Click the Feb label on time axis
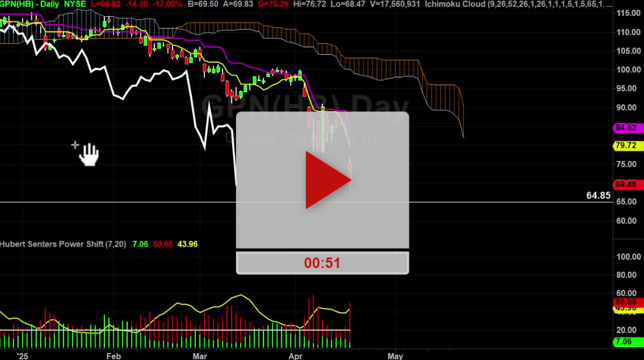 coord(114,356)
